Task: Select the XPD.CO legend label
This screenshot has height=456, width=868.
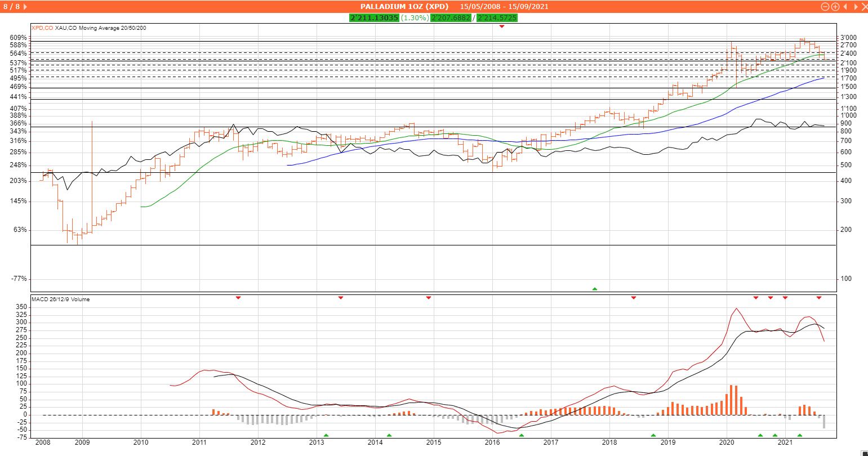Action: (x=42, y=28)
